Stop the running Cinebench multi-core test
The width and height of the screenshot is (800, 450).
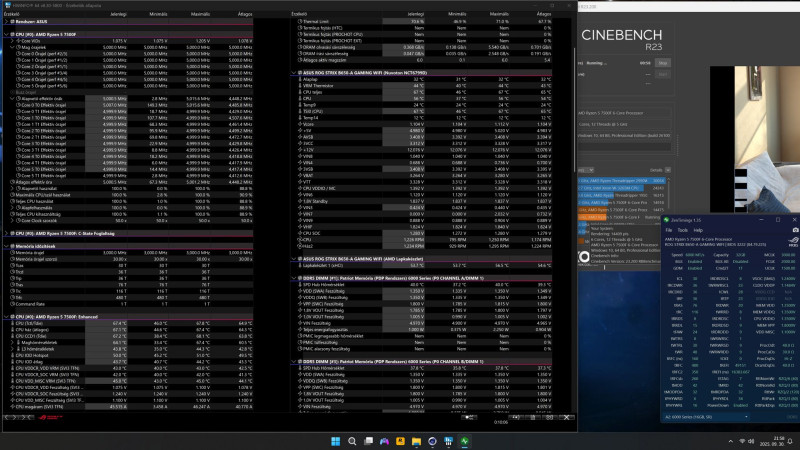pyautogui.click(x=663, y=63)
